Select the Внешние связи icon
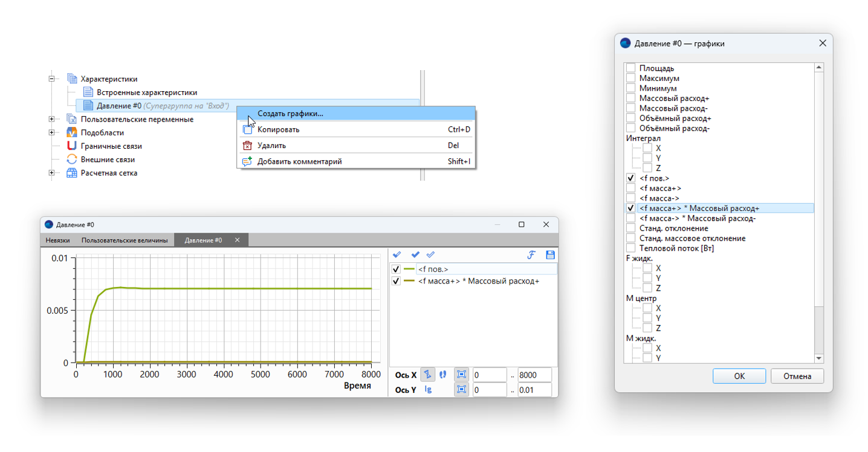 pos(72,160)
